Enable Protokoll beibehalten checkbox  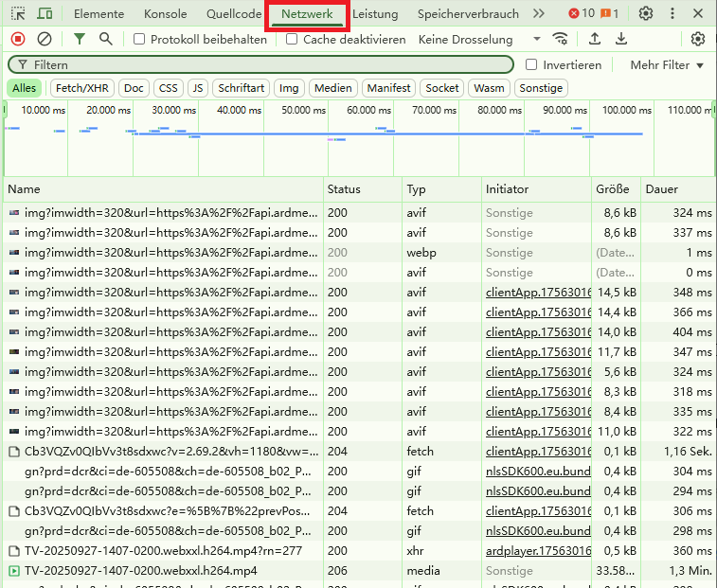pos(140,40)
